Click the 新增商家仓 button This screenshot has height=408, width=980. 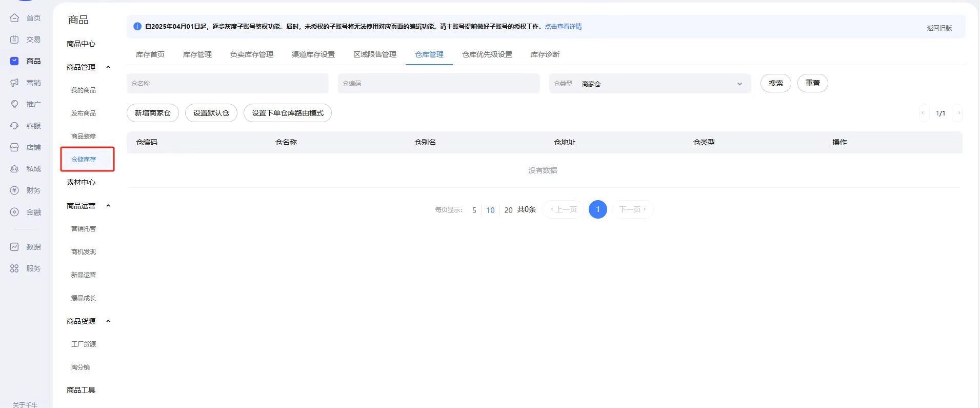[153, 113]
